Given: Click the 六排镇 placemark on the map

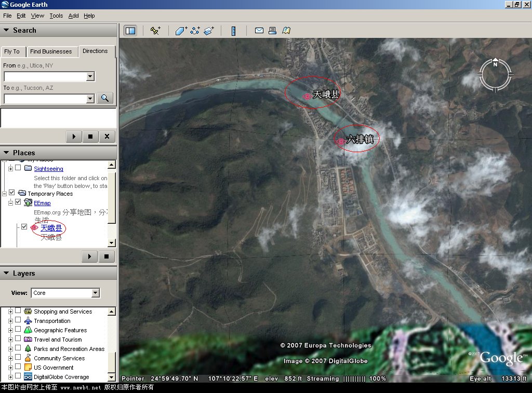Looking at the screenshot, I should 341,141.
